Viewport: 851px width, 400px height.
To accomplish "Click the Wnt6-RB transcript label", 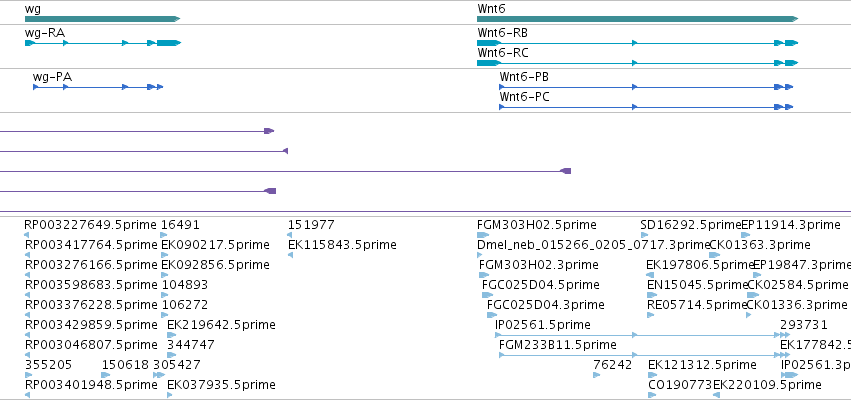I will 503,33.
